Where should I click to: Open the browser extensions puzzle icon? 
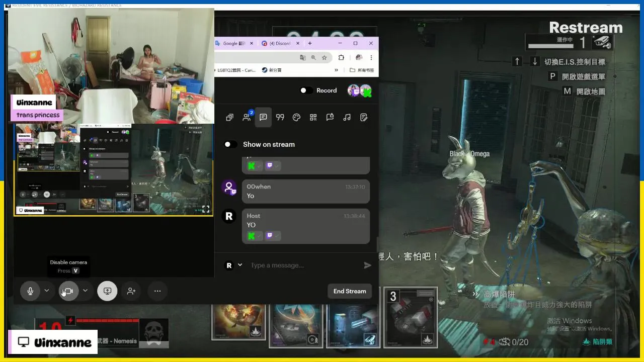pyautogui.click(x=341, y=57)
